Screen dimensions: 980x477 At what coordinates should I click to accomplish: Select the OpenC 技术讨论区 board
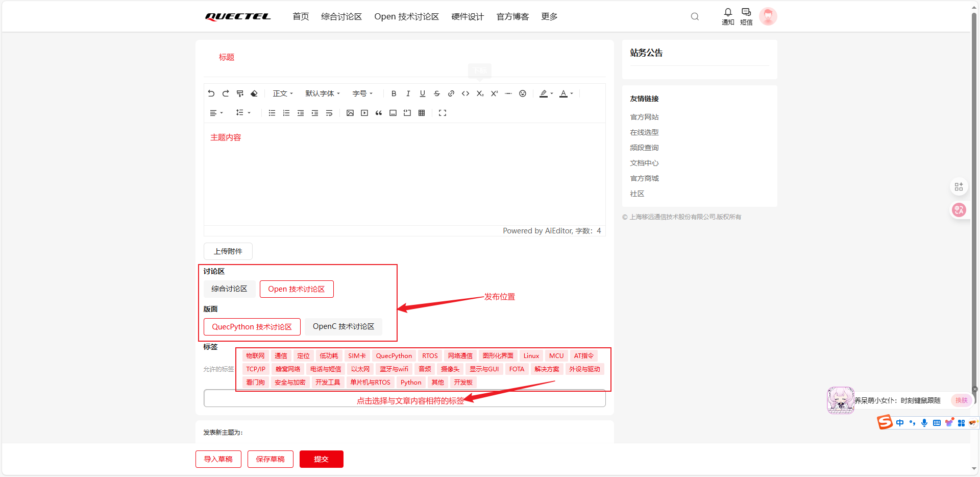click(x=344, y=326)
